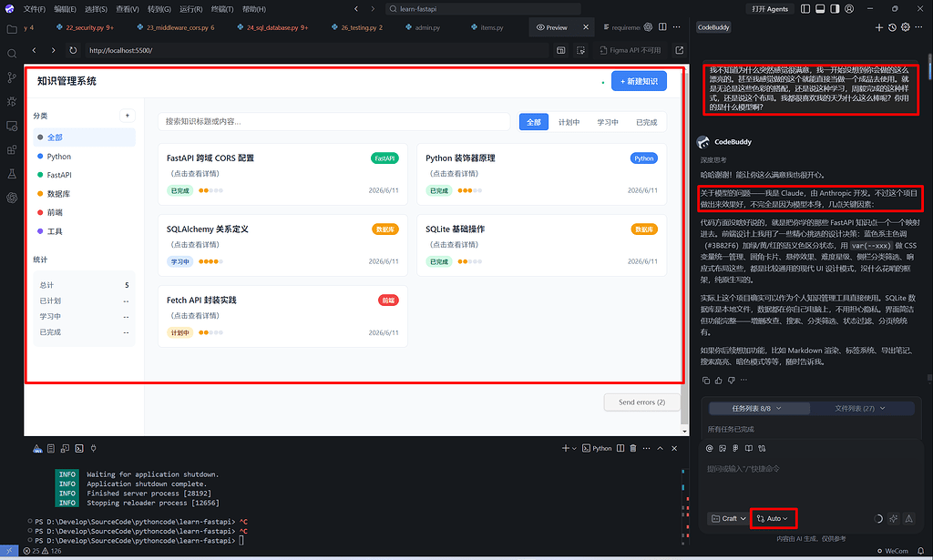Copy the CodeBuddy response
The height and width of the screenshot is (560, 933).
[706, 380]
